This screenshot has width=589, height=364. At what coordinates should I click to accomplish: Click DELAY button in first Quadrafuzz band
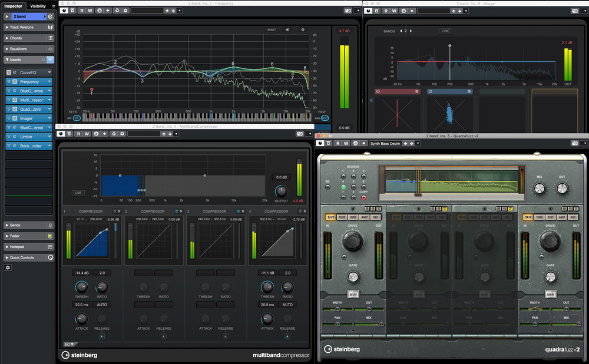pyautogui.click(x=353, y=294)
